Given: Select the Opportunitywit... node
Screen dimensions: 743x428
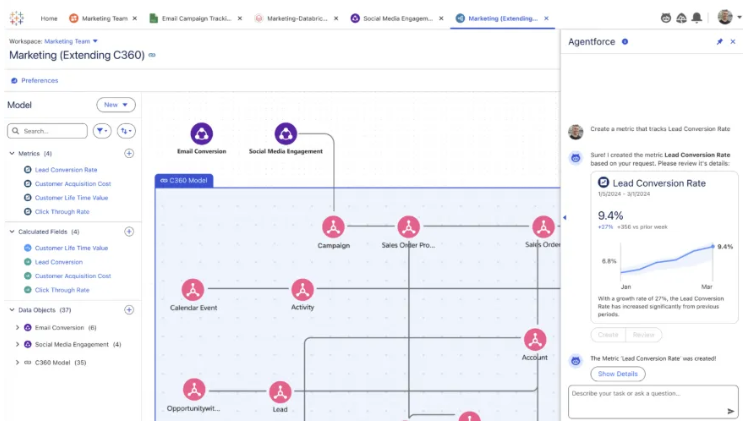Looking at the screenshot, I should coord(194,390).
